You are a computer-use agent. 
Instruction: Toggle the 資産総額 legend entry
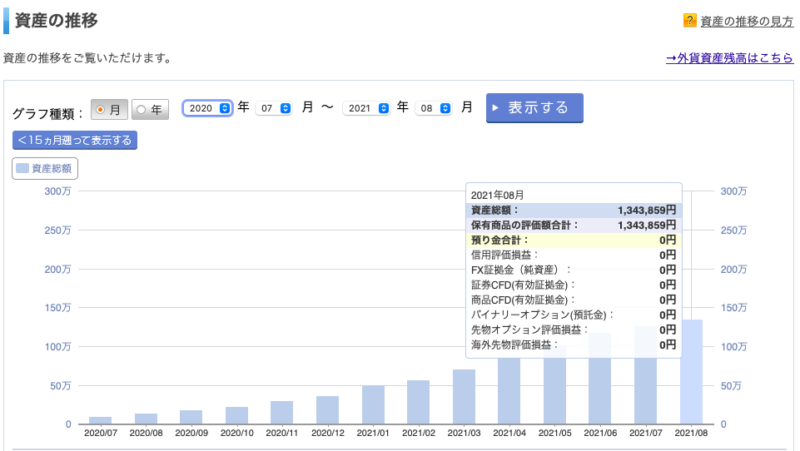[45, 168]
